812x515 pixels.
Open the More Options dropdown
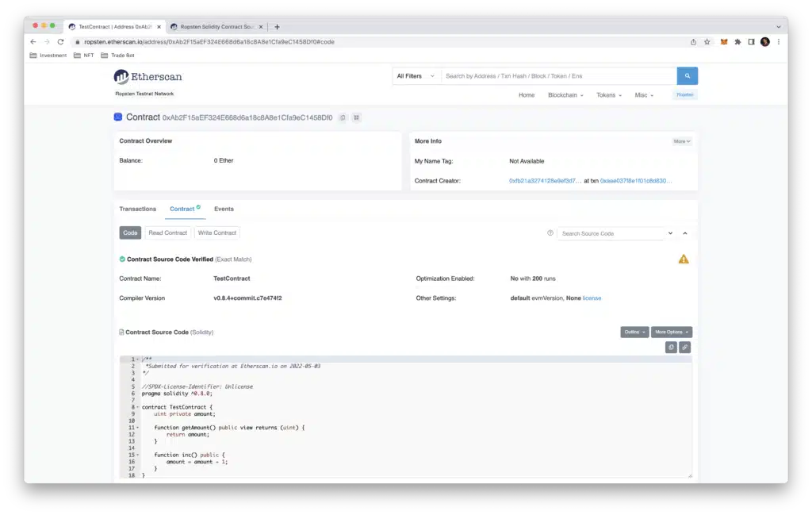(672, 332)
